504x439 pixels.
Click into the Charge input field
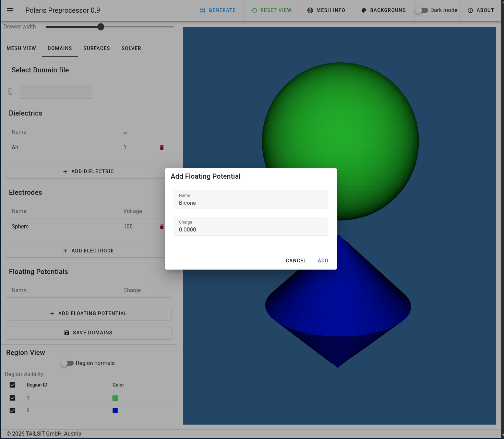point(251,226)
